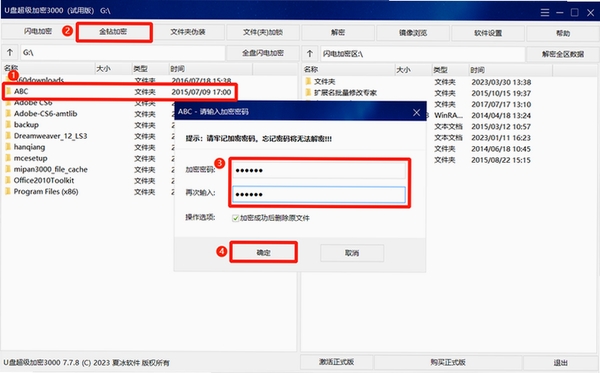The width and height of the screenshot is (600, 373).
Task: Click date 2017/07/17 13:10 in right pane
Action: click(501, 104)
